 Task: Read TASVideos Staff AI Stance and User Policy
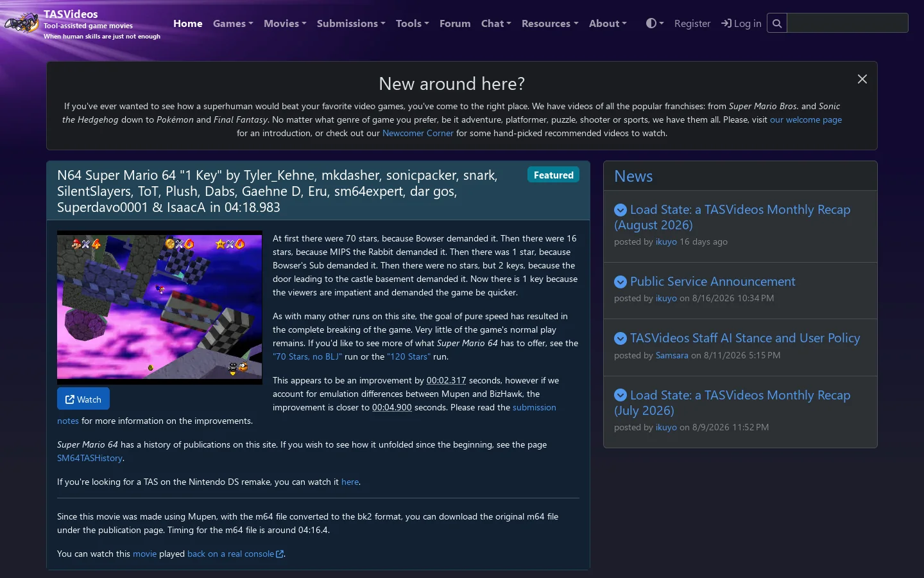click(x=745, y=338)
